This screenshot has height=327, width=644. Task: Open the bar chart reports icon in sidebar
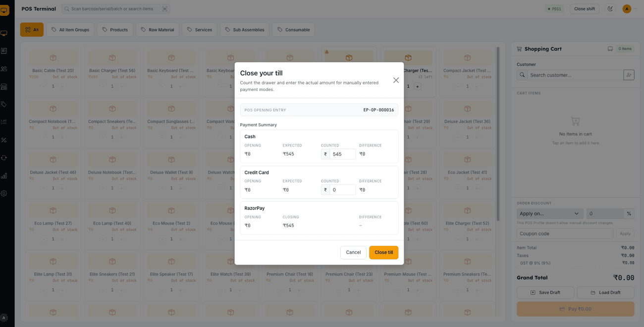click(x=4, y=176)
